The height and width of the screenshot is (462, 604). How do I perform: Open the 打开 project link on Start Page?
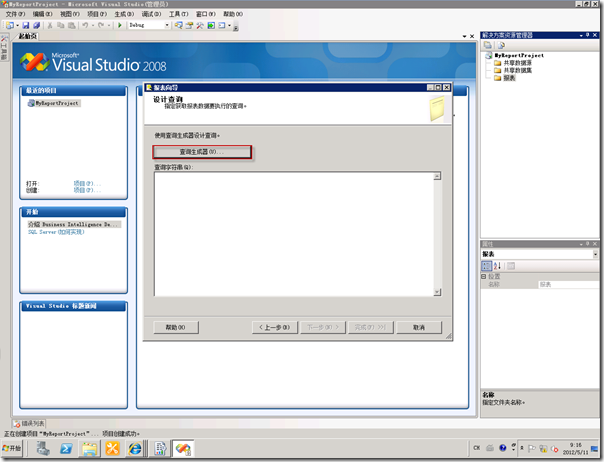point(86,184)
